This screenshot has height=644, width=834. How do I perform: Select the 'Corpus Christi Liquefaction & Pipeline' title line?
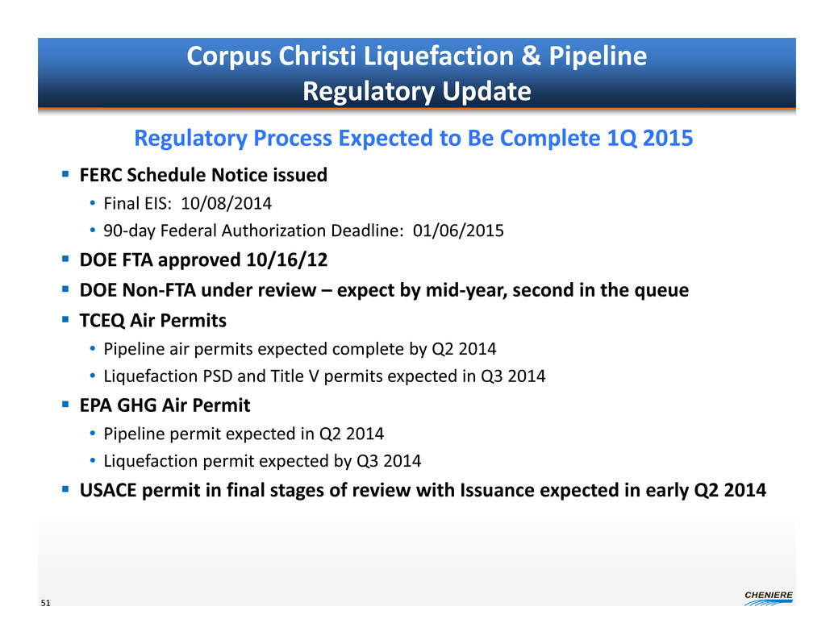[x=416, y=56]
